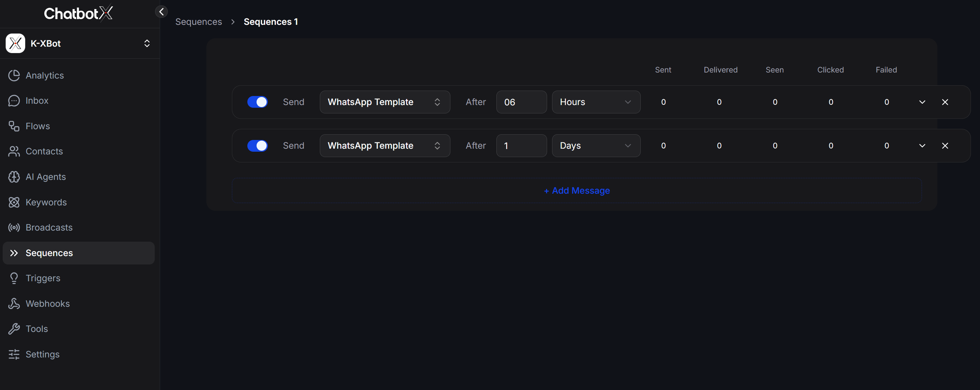Image resolution: width=980 pixels, height=390 pixels.
Task: Go to the Inbox section
Action: click(x=79, y=101)
